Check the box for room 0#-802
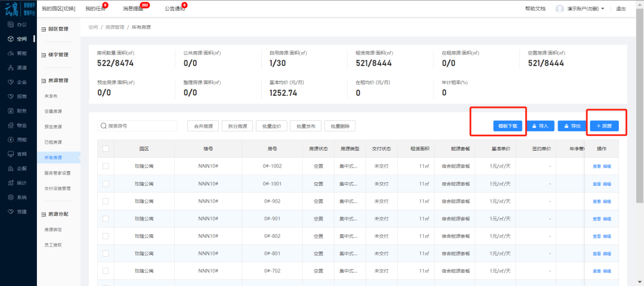 (x=106, y=236)
